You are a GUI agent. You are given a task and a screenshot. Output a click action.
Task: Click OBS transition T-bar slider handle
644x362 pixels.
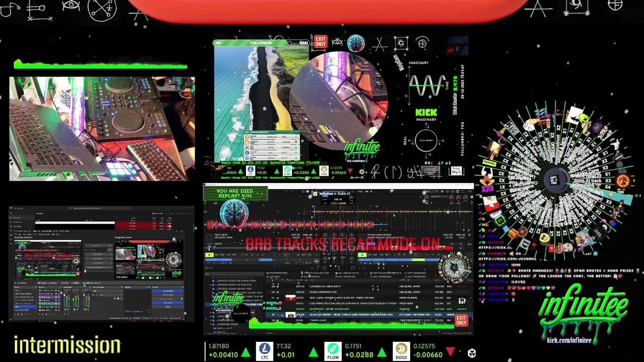coord(85,271)
